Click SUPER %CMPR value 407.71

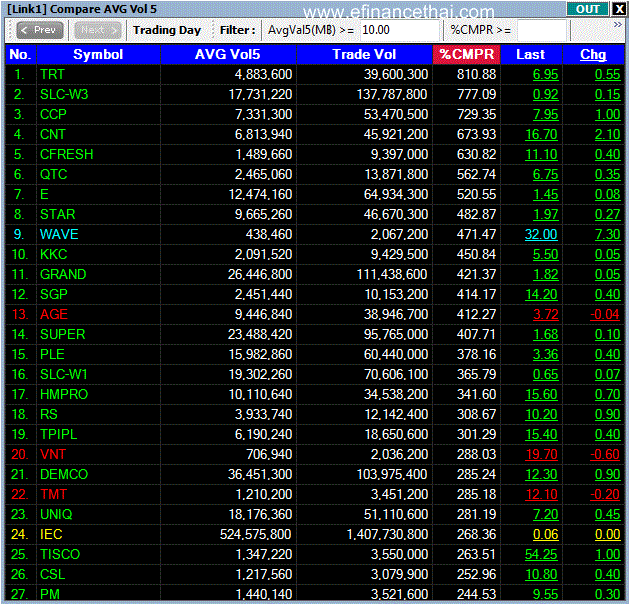[477, 335]
